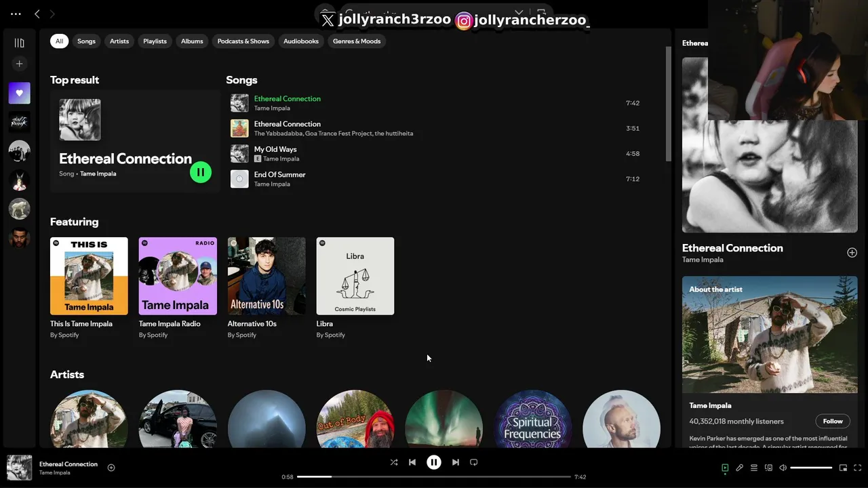Open This Is Tame Impala playlist card

tap(89, 288)
